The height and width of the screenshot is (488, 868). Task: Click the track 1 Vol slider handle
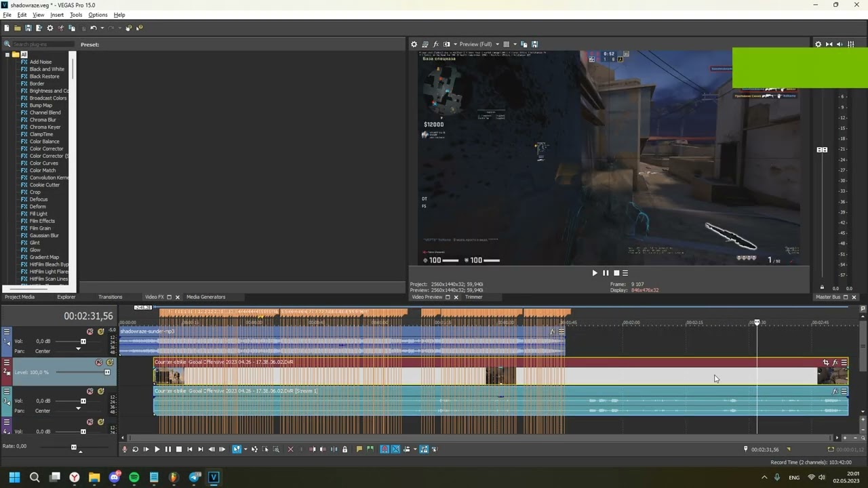(83, 342)
